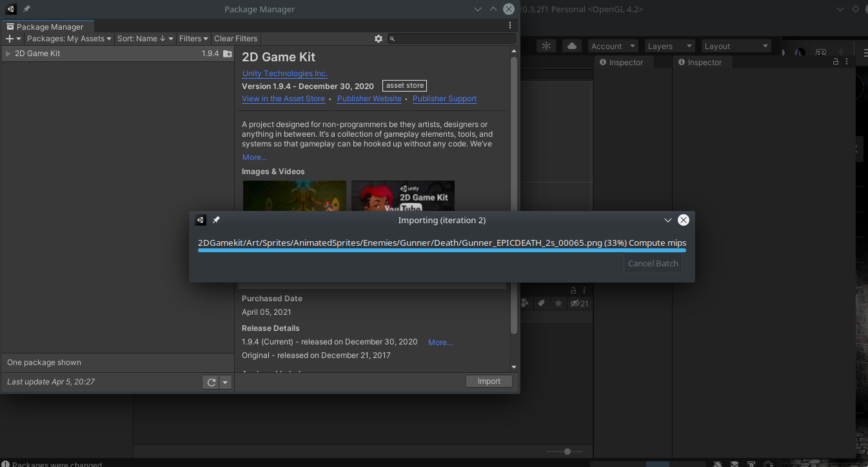Collapse the Importing dialog with its chevron

tap(668, 220)
